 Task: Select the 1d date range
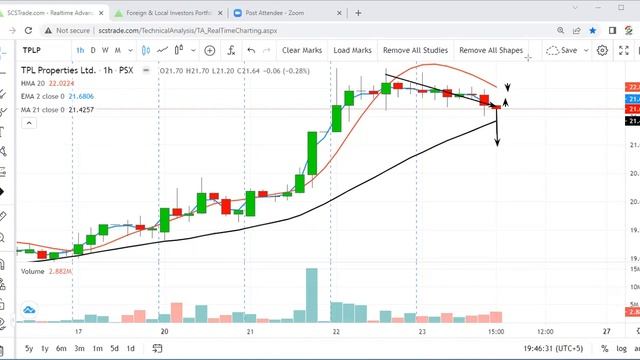pos(131,349)
